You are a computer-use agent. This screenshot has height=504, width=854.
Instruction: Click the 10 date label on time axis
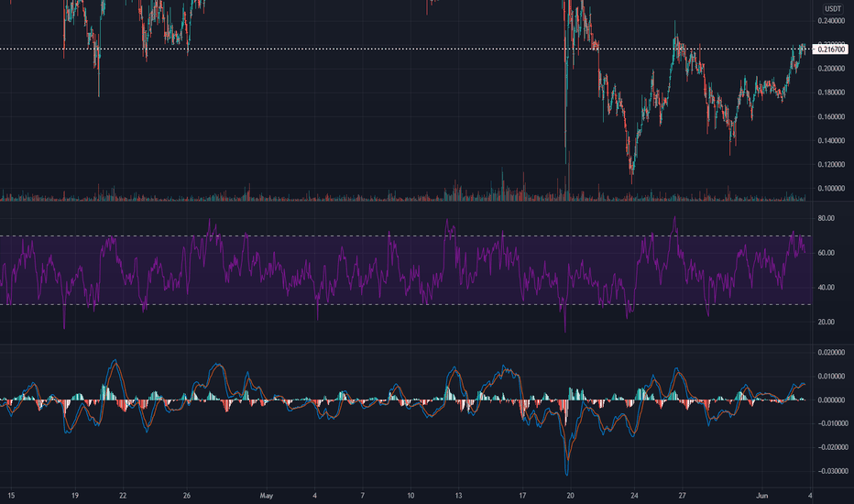(411, 496)
